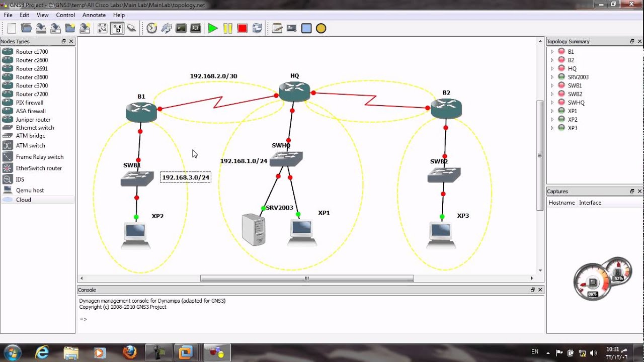The width and height of the screenshot is (644, 362).
Task: Select the Draw a rectangle tool
Action: coord(306,28)
